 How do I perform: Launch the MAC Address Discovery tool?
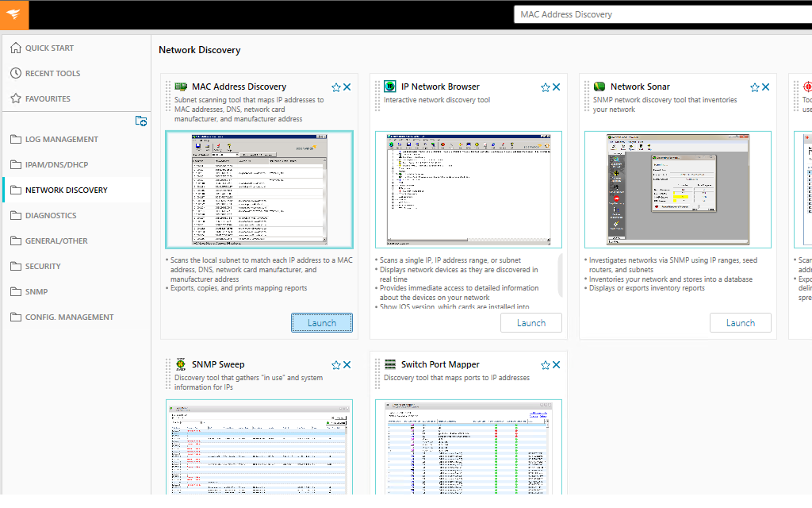pyautogui.click(x=321, y=322)
